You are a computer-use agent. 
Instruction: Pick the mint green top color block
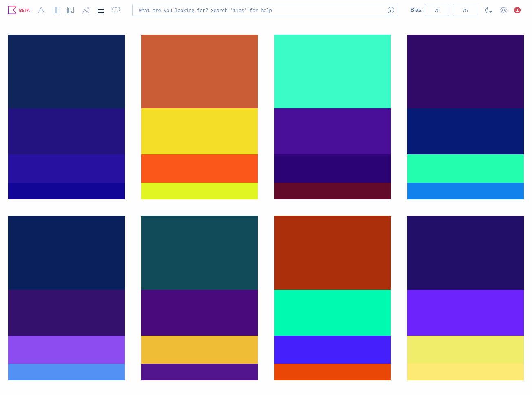click(332, 71)
